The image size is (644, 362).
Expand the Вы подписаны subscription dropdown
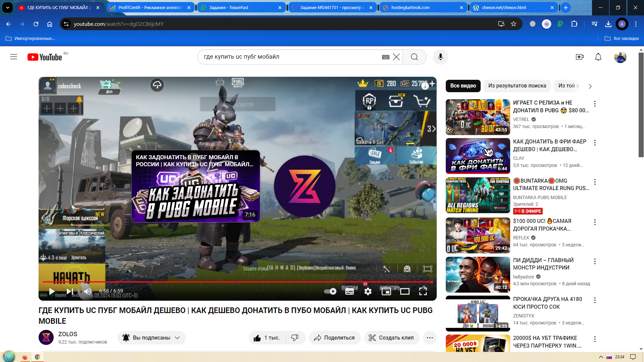(x=152, y=338)
